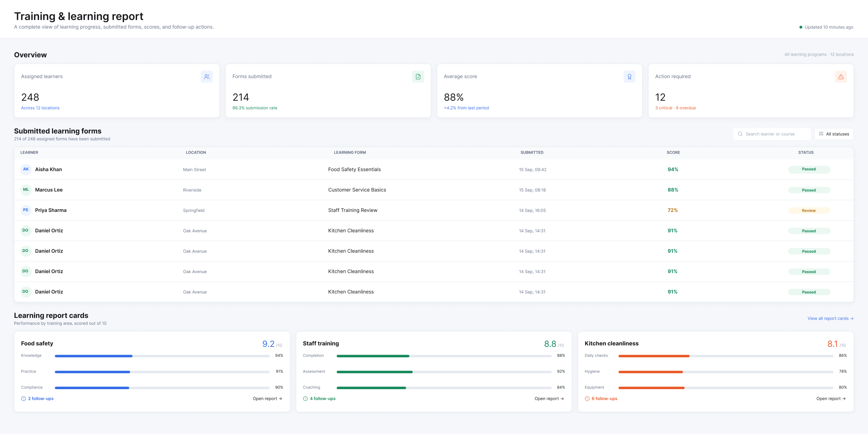Click the +4.2% from last period text
This screenshot has width=868, height=434.
point(466,108)
